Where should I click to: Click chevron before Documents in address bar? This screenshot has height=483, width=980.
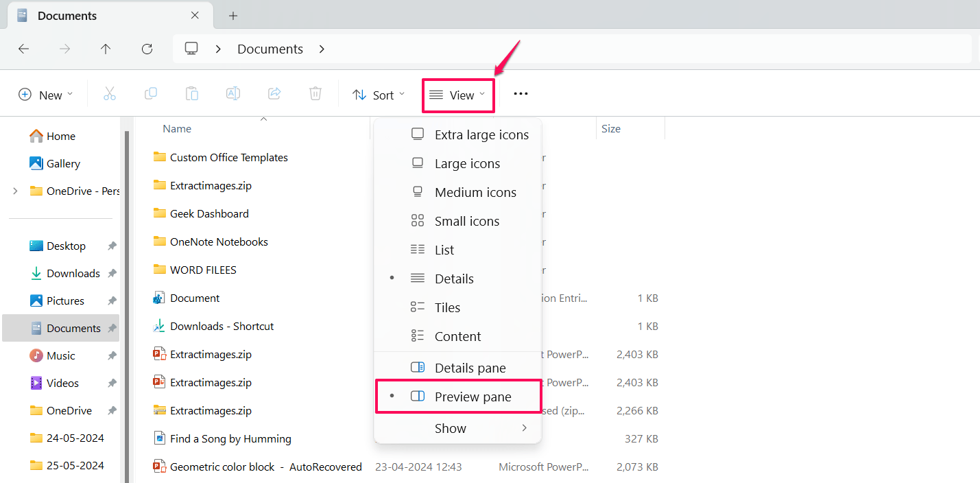click(x=218, y=49)
